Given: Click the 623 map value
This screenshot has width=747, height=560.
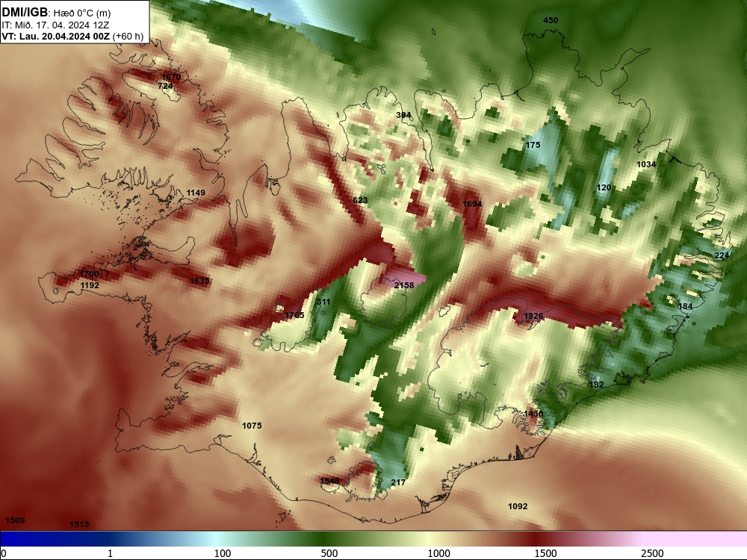Looking at the screenshot, I should (360, 200).
